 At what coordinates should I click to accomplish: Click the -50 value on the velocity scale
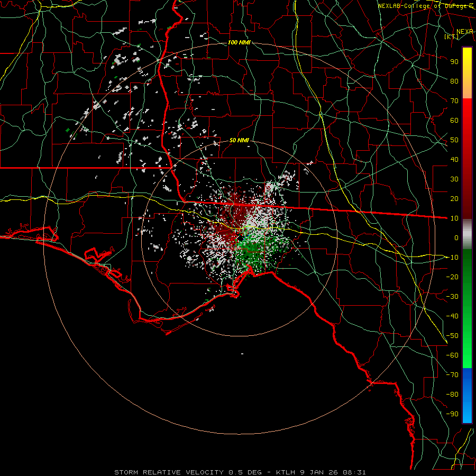tap(452, 336)
